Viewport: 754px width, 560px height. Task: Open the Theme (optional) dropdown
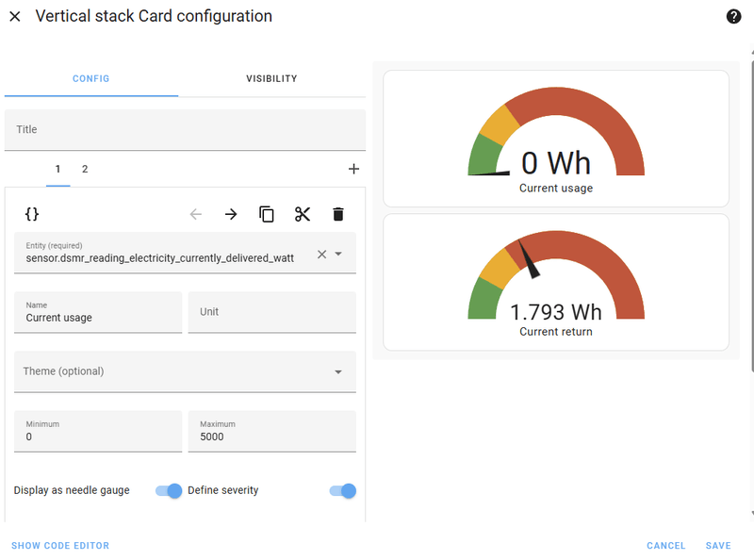[x=185, y=371]
